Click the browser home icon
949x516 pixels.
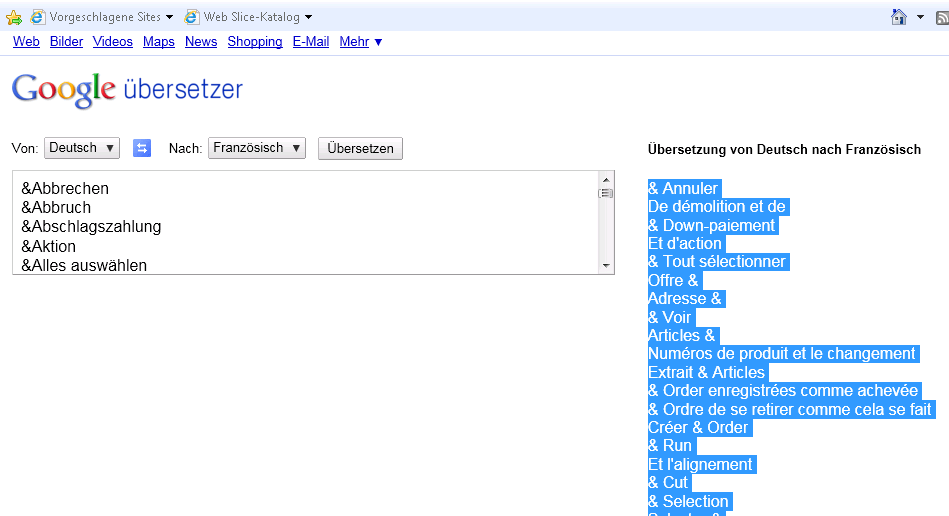click(x=899, y=18)
